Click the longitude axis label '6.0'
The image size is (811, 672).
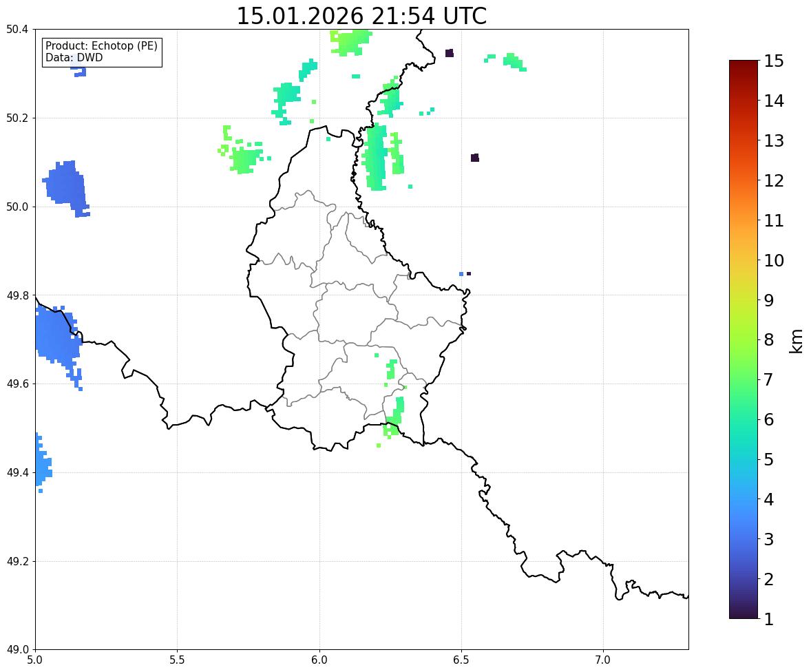pyautogui.click(x=319, y=660)
